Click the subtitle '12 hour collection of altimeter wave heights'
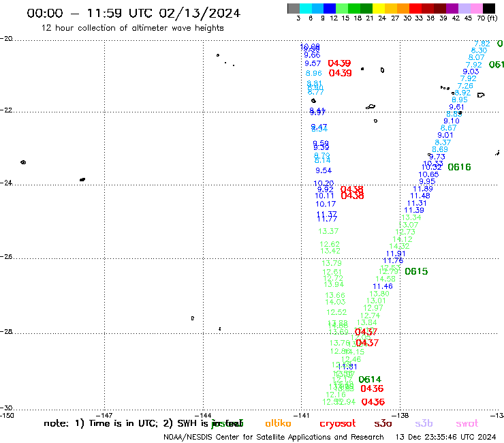 132,28
